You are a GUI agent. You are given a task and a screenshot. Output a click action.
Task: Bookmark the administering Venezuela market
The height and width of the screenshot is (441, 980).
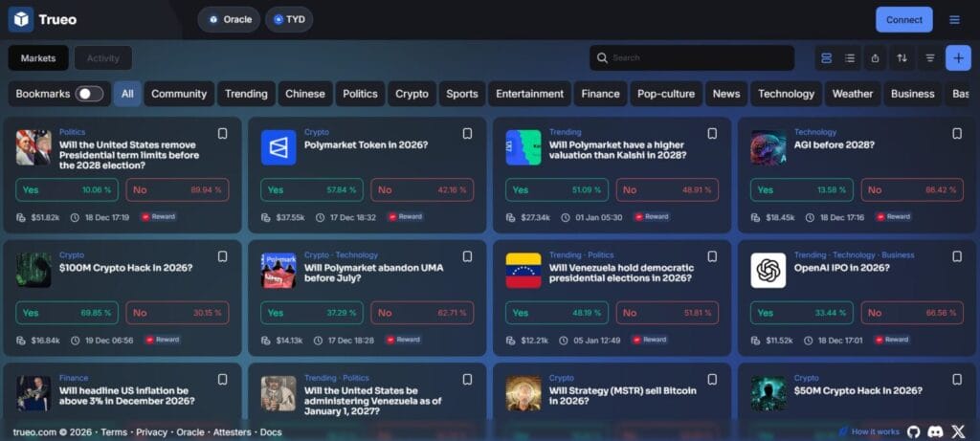[467, 380]
